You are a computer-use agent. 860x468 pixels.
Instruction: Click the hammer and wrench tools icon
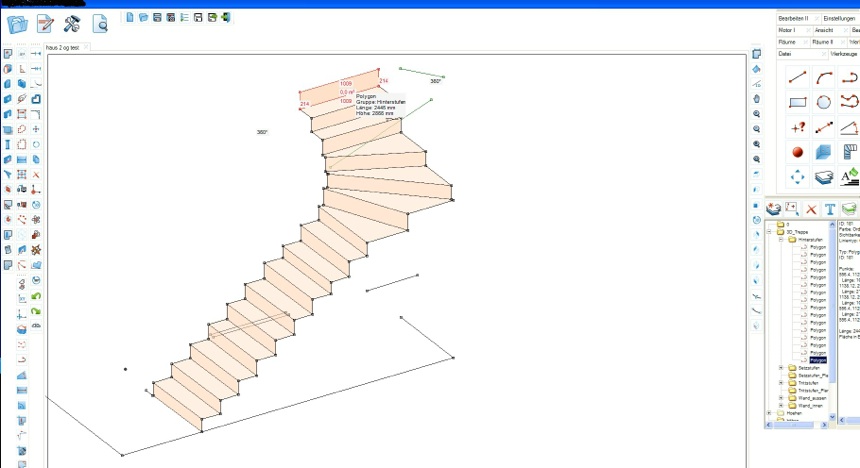[x=72, y=22]
